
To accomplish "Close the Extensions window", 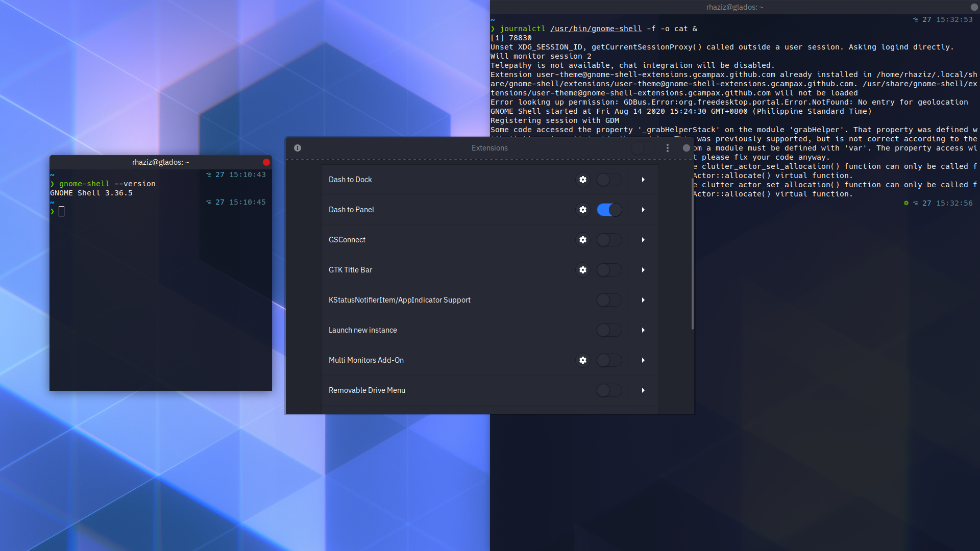I will click(686, 148).
